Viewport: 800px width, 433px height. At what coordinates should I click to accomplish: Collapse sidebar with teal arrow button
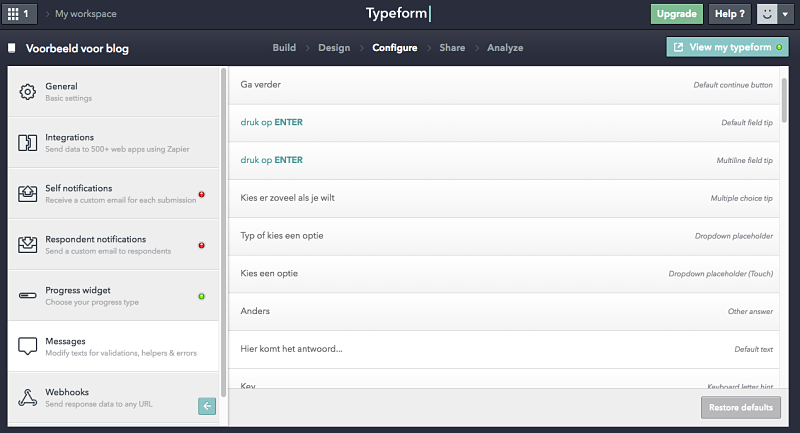(x=207, y=406)
